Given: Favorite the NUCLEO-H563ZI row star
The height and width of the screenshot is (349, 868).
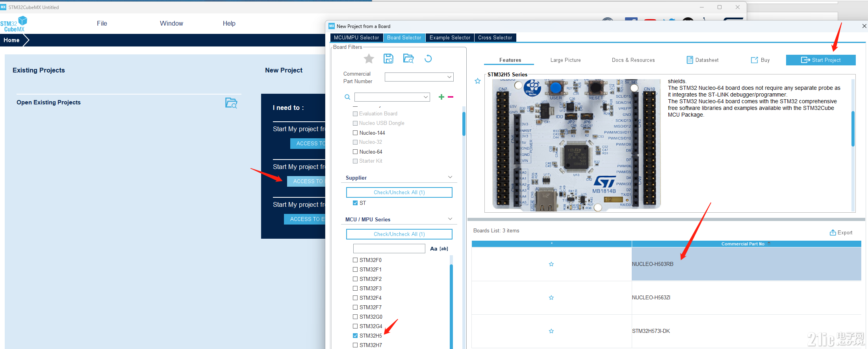Looking at the screenshot, I should click(551, 298).
